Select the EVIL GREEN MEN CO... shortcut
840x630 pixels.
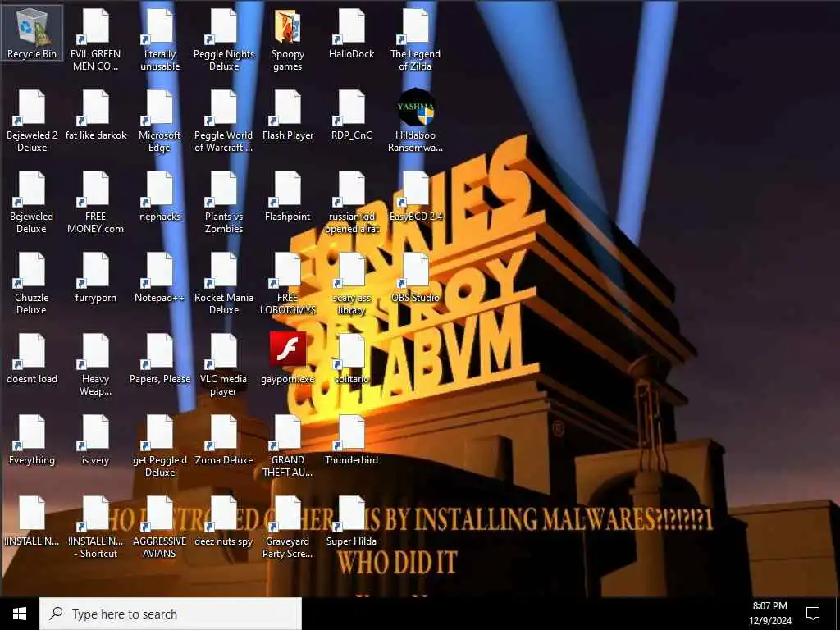95,39
